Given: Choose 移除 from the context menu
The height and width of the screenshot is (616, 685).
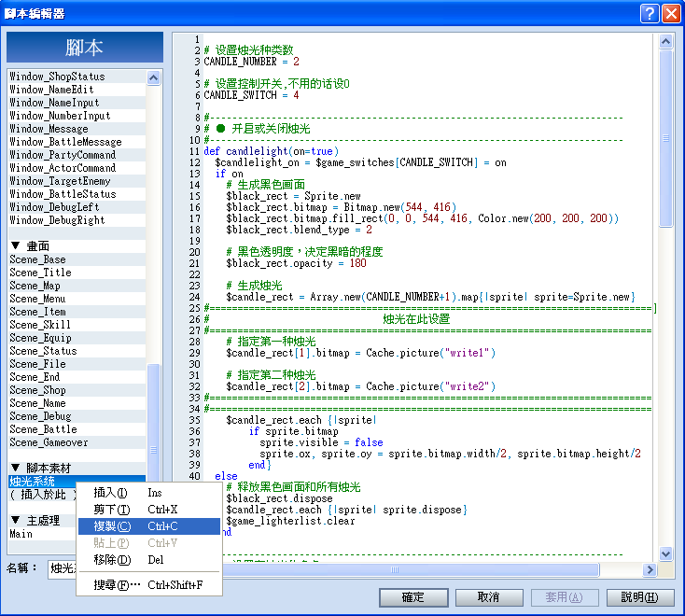Looking at the screenshot, I should (149, 560).
